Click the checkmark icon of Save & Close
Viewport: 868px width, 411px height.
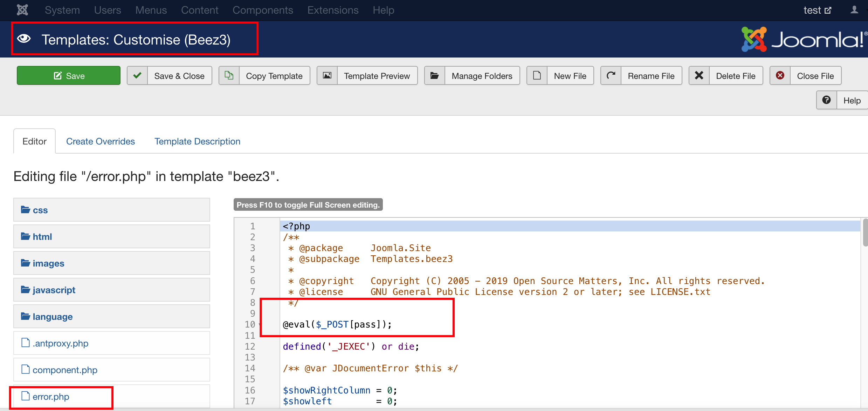(x=137, y=75)
